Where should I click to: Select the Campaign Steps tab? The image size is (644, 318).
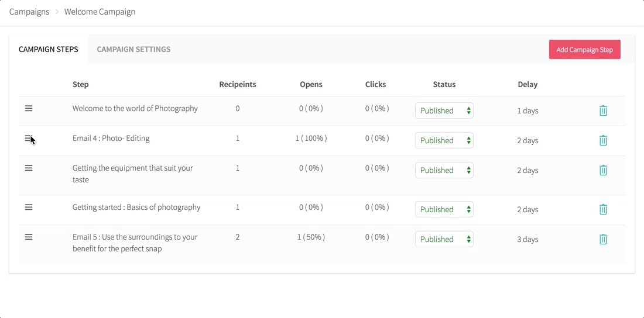tap(49, 49)
